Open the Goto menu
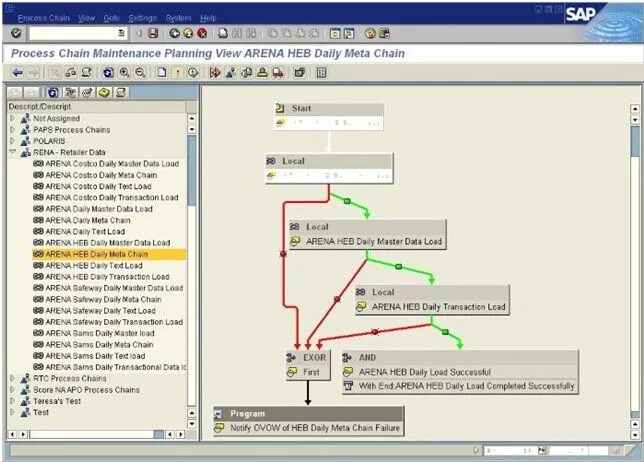644x462 pixels. [112, 18]
